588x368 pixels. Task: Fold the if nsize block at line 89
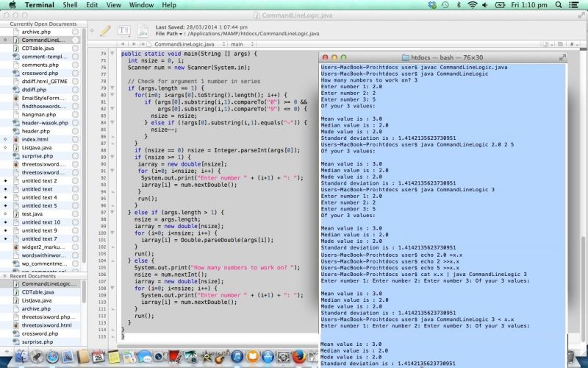pos(112,157)
